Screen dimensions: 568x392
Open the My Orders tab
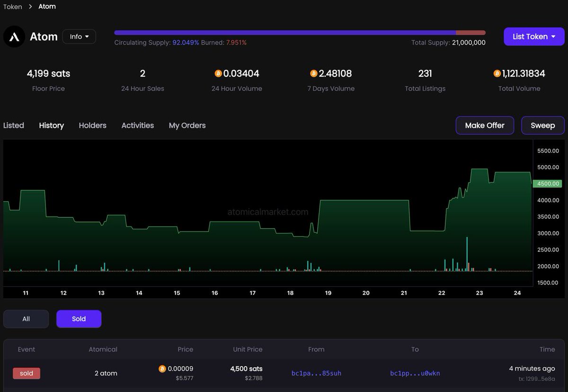(187, 125)
